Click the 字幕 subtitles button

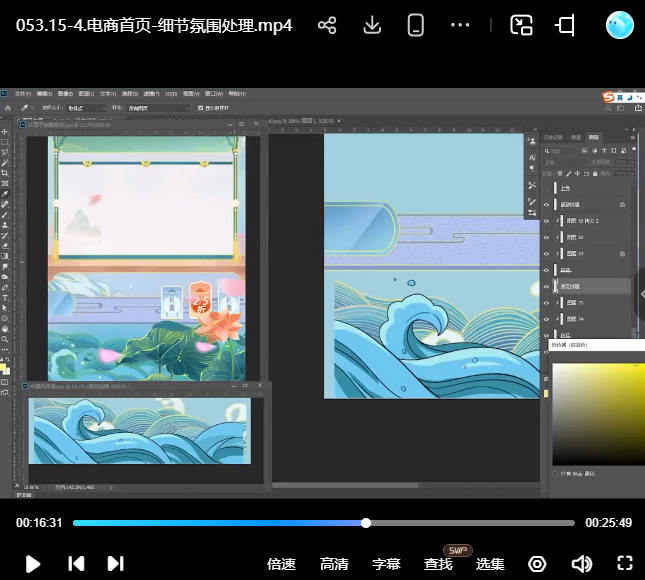coord(386,564)
